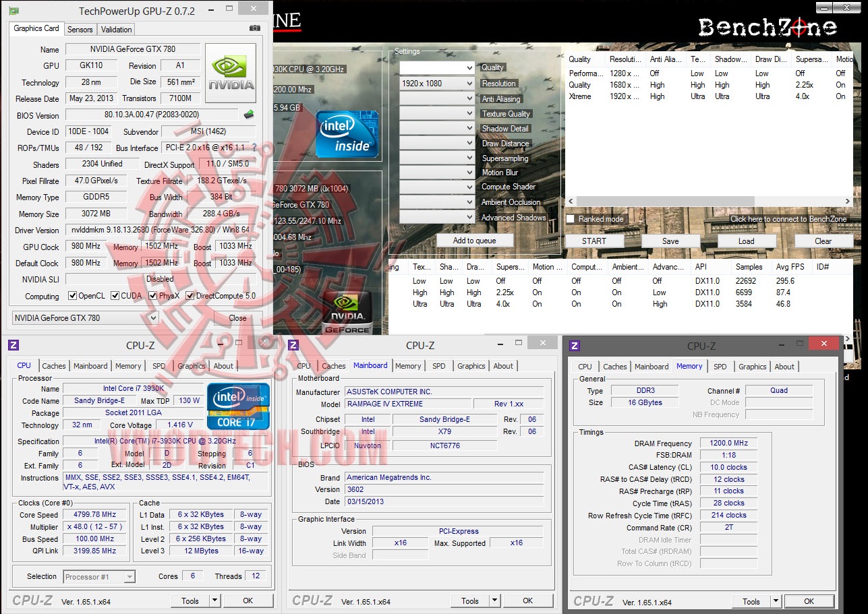
Task: Click the GPU-Z screenshot camera icon
Action: coord(254,28)
